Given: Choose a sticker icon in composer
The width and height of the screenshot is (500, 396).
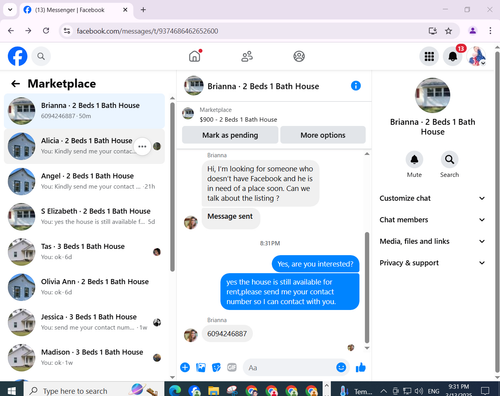Looking at the screenshot, I should 216,367.
